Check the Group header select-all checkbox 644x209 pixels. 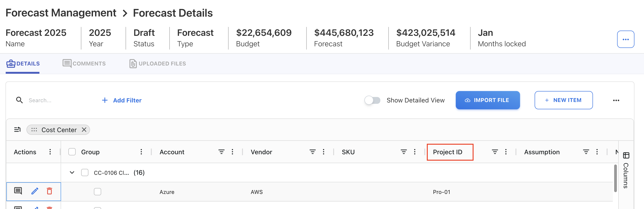coord(72,152)
